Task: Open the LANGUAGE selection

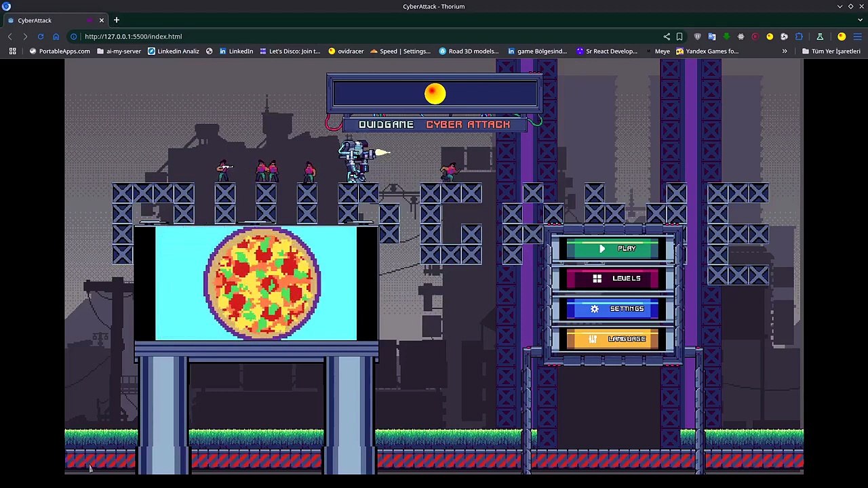Action: coord(612,339)
